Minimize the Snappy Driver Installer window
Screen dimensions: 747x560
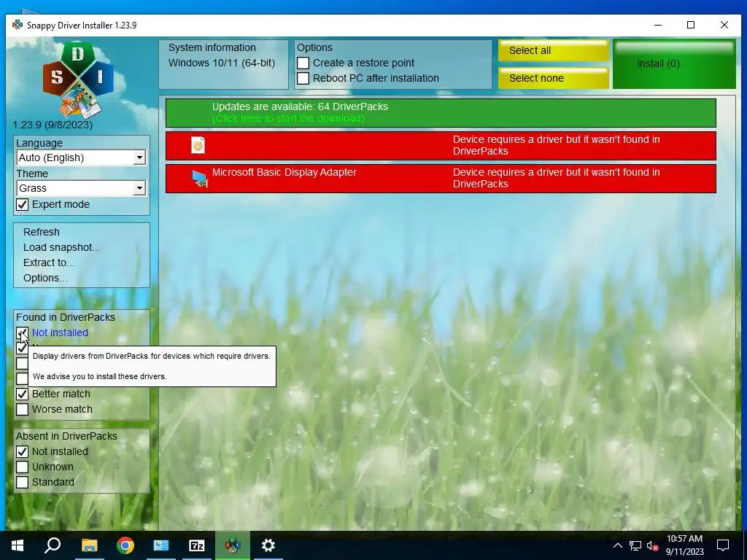click(658, 25)
